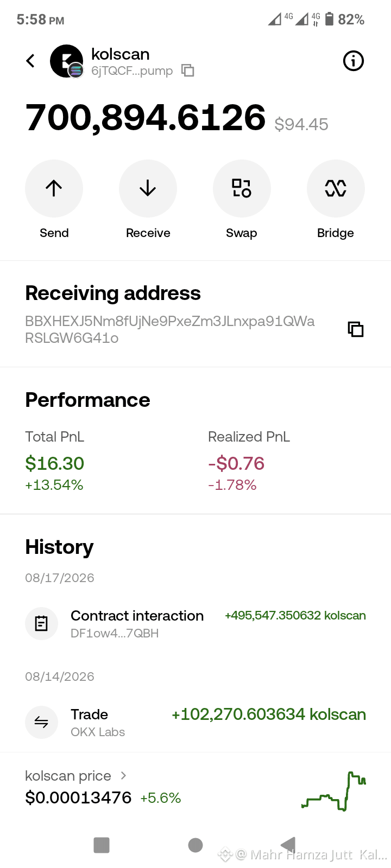Copy the receiving address
The width and height of the screenshot is (391, 868).
point(356,329)
